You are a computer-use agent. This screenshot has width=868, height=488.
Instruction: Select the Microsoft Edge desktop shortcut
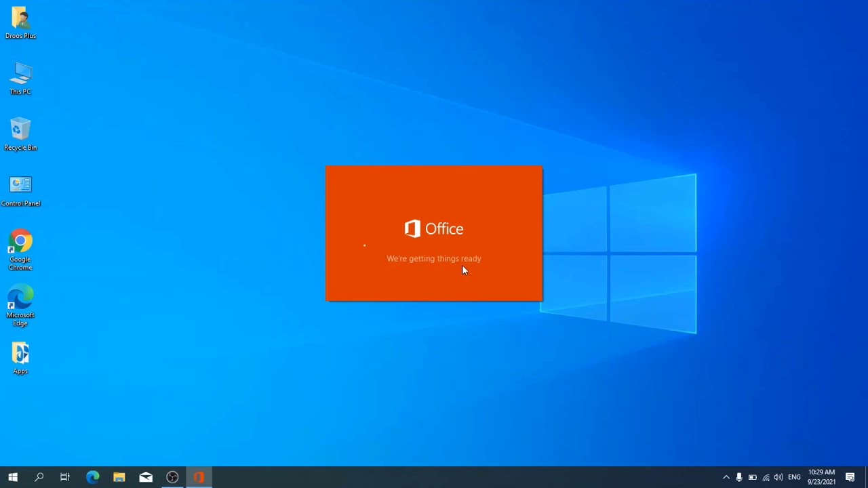click(20, 306)
